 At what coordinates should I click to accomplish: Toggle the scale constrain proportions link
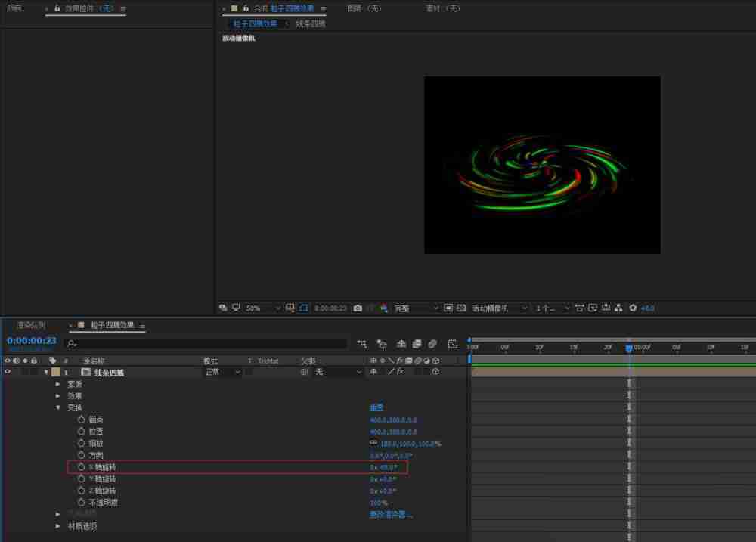pyautogui.click(x=373, y=443)
